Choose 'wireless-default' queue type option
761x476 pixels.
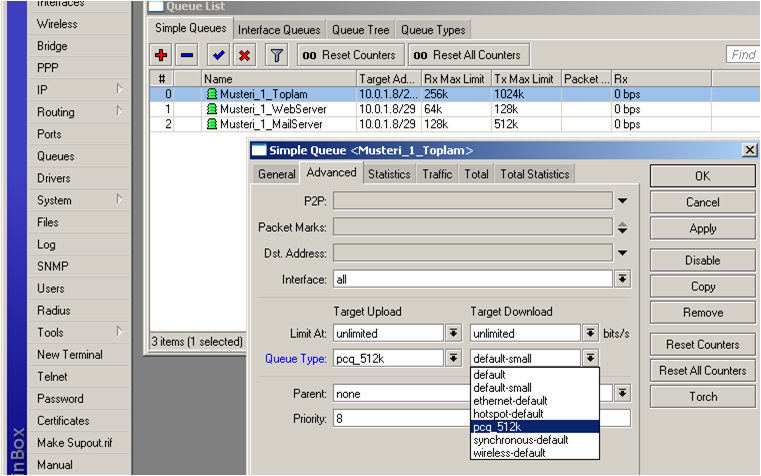click(x=535, y=453)
